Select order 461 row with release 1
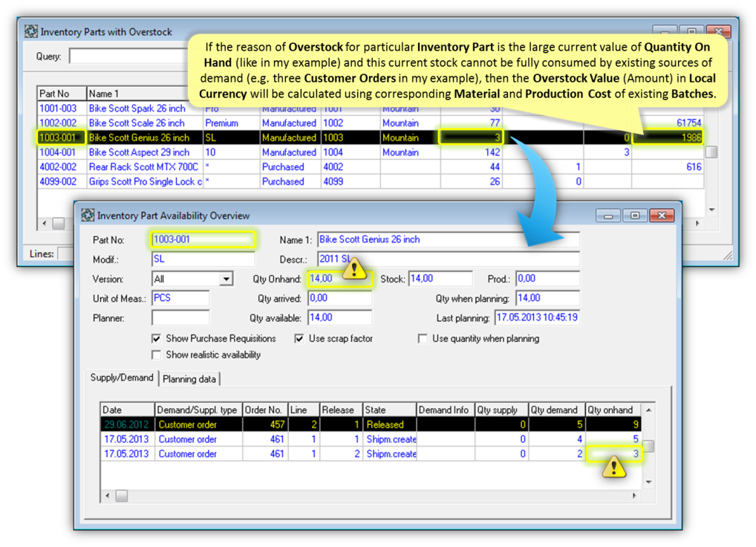Image resolution: width=756 pixels, height=547 pixels. [x=371, y=439]
